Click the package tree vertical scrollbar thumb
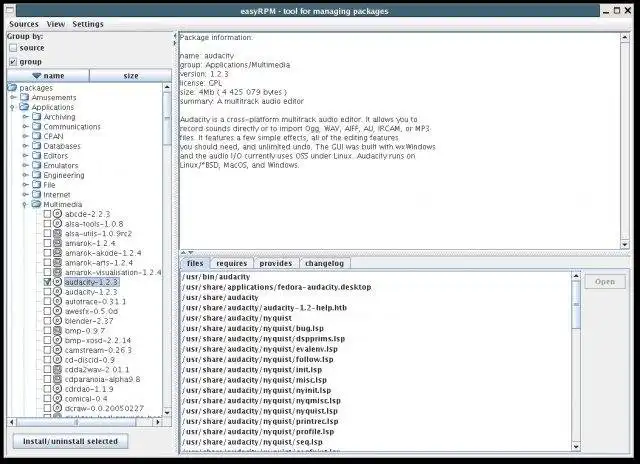The image size is (640, 464). pos(167,118)
